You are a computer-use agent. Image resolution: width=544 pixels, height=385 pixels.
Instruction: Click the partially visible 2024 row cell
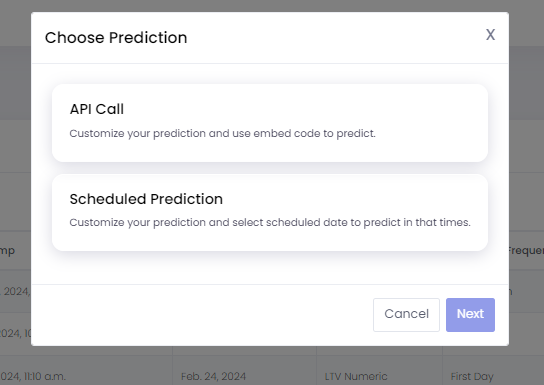[15, 291]
